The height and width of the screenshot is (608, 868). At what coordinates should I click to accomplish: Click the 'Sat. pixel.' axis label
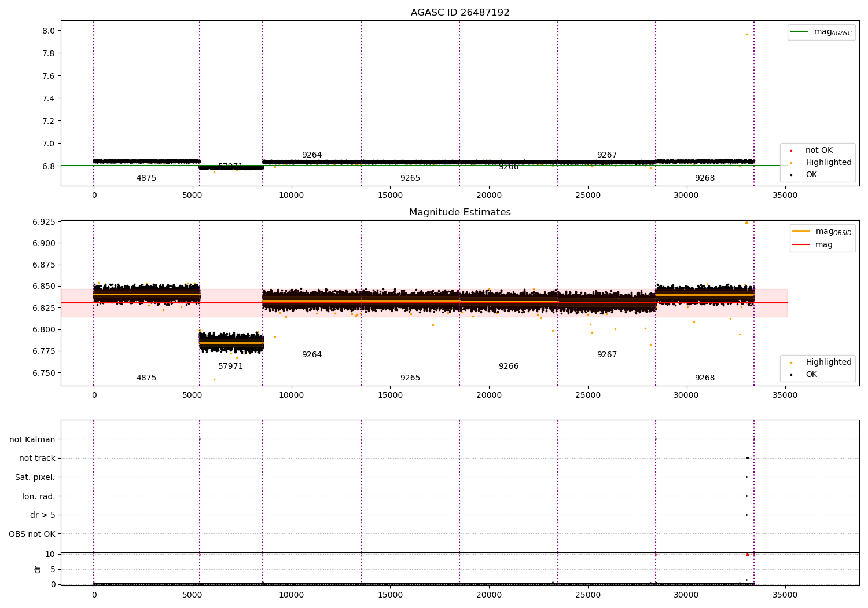click(35, 478)
